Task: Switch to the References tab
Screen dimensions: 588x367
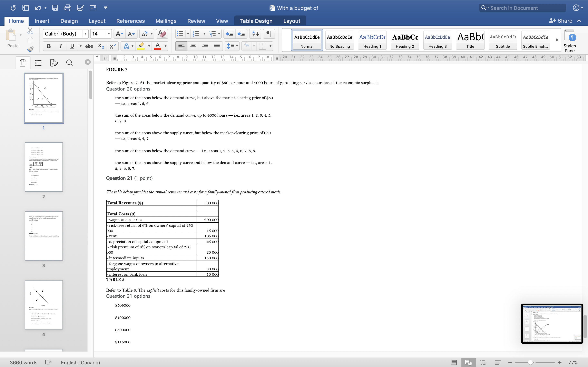Action: click(x=130, y=21)
